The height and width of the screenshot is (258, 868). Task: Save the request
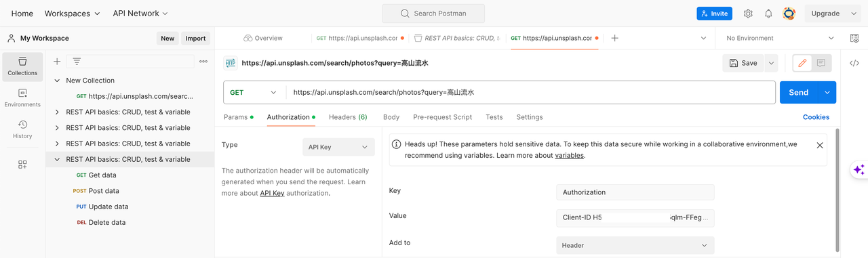[x=743, y=63]
